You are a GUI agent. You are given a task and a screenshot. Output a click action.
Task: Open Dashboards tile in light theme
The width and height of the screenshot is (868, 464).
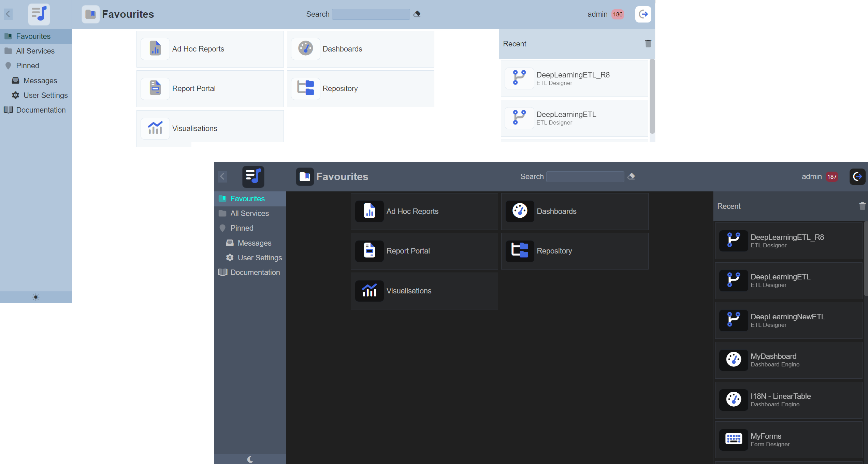click(x=360, y=49)
